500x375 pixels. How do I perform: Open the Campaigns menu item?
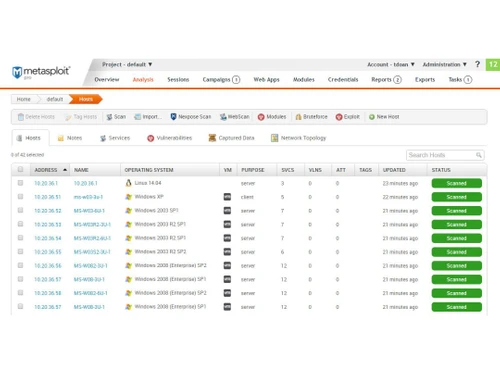pyautogui.click(x=221, y=80)
